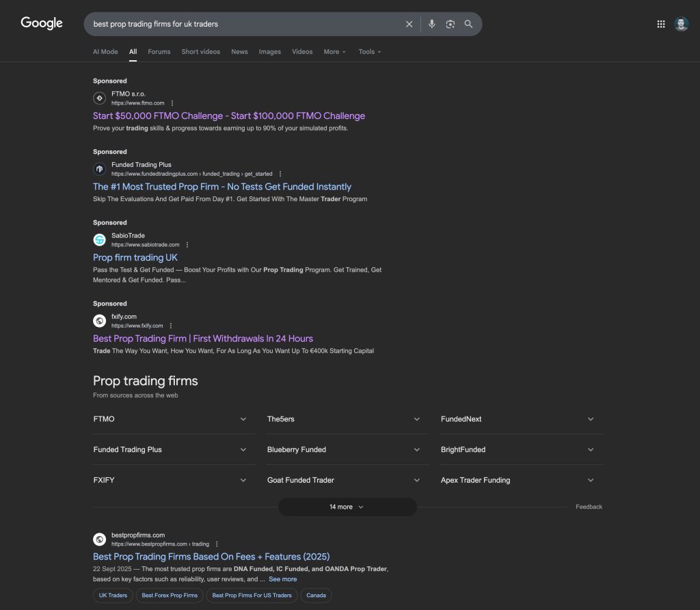Open Google Lens image search icon

[450, 24]
